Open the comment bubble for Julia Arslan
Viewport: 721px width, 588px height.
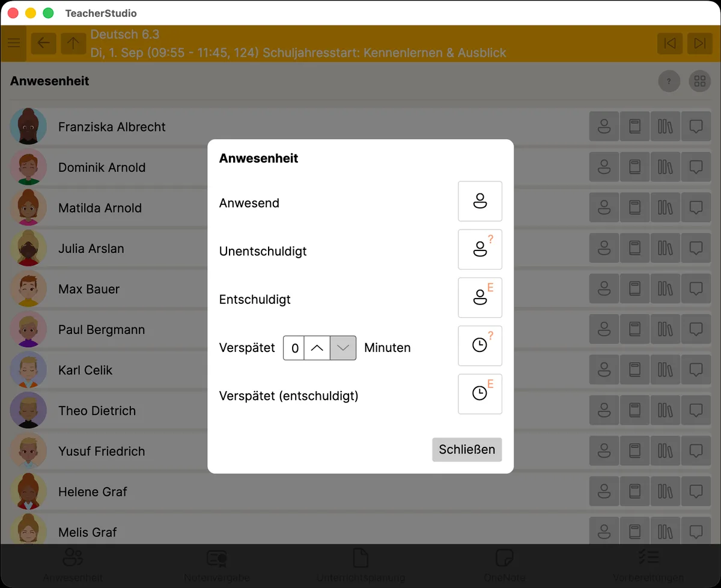tap(696, 248)
